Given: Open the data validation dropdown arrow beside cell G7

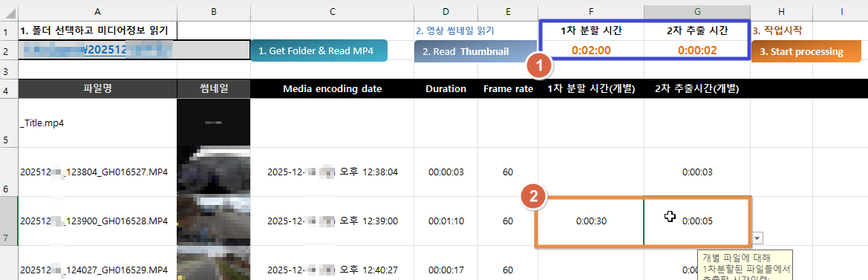Looking at the screenshot, I should pos(758,238).
